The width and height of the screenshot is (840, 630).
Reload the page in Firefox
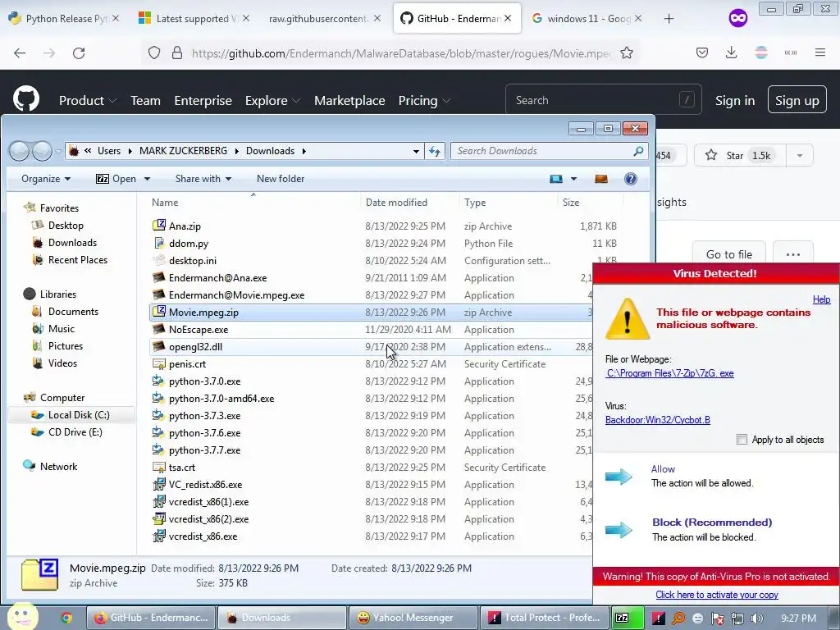(79, 53)
